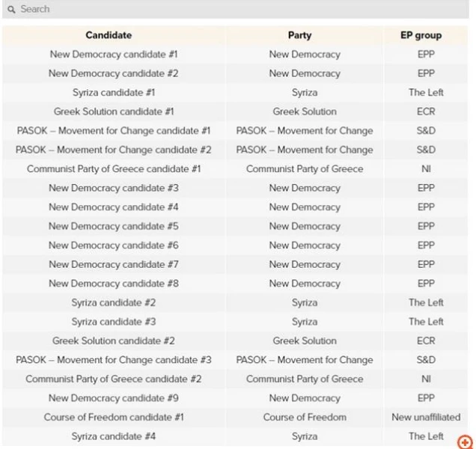Click the magnifier icon in search bar
Screen dimensions: 476x449
(x=11, y=9)
